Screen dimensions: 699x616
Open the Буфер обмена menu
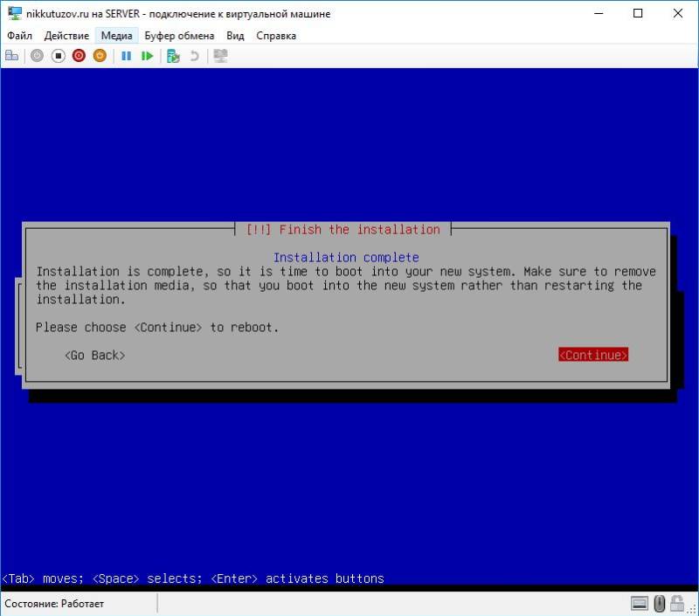click(x=177, y=36)
